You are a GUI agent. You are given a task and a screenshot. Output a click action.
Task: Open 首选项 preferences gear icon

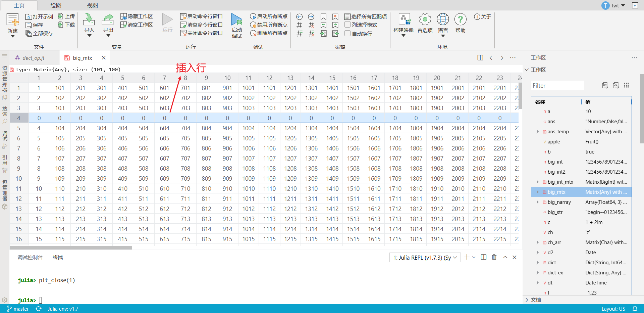[x=425, y=19]
